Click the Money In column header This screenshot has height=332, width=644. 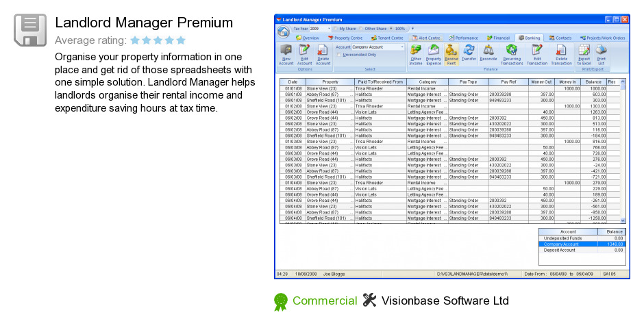pyautogui.click(x=567, y=82)
